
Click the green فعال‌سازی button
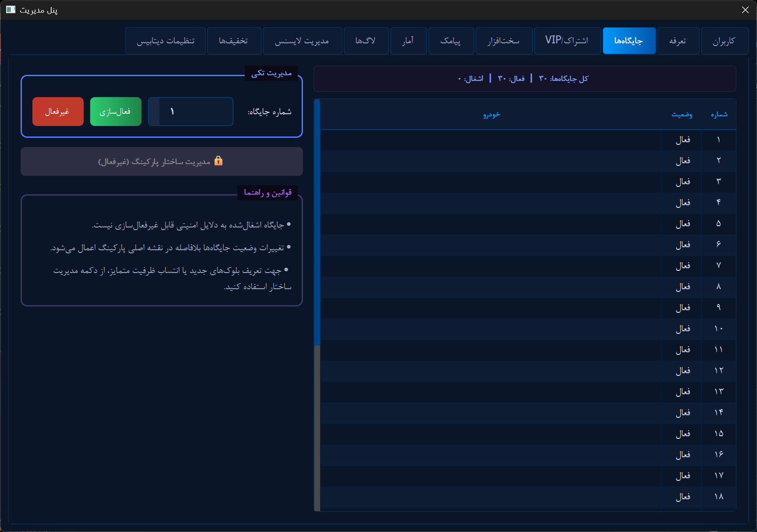(x=116, y=112)
